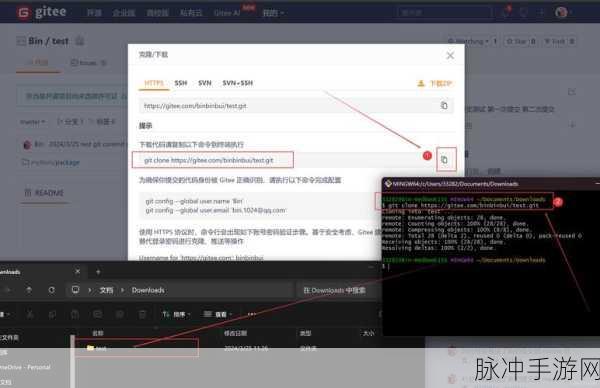Expand the Watching dropdown
This screenshot has height=388, width=600.
tap(469, 41)
